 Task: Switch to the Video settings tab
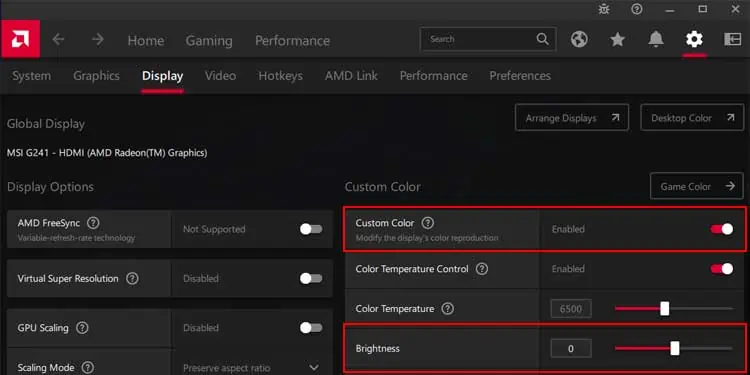(221, 76)
